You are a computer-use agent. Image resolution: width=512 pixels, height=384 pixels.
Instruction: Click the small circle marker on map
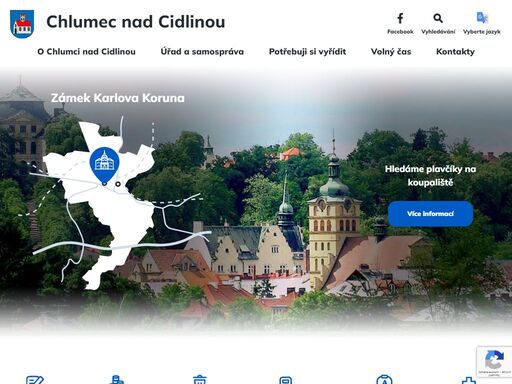click(x=118, y=184)
